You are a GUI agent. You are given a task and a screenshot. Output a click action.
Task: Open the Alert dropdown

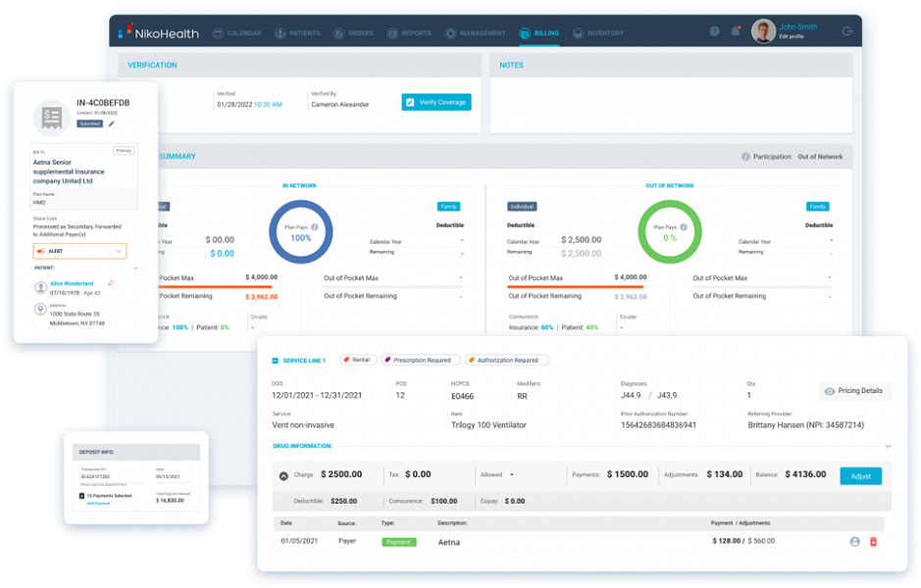point(79,251)
